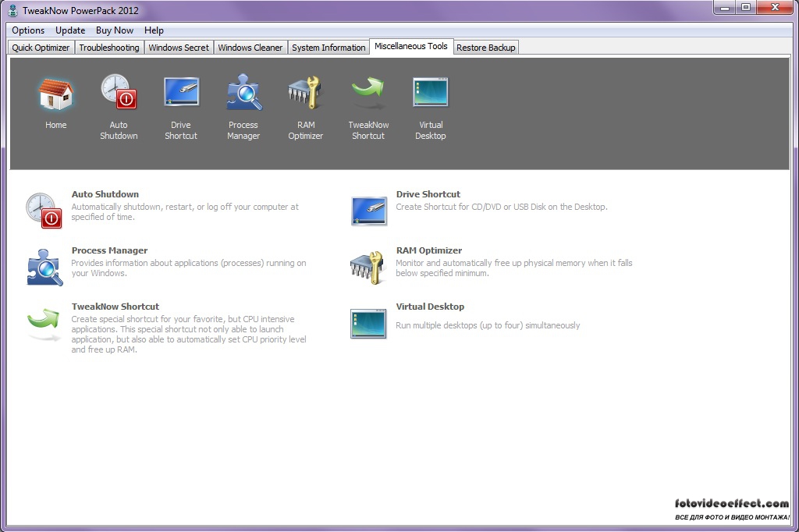
Task: Open the Options menu
Action: pyautogui.click(x=28, y=30)
